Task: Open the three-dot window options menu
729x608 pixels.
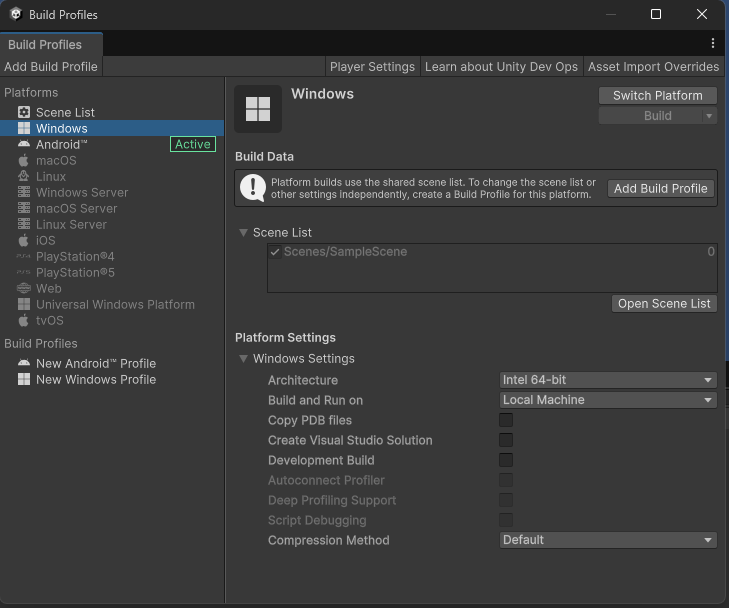Action: [713, 43]
